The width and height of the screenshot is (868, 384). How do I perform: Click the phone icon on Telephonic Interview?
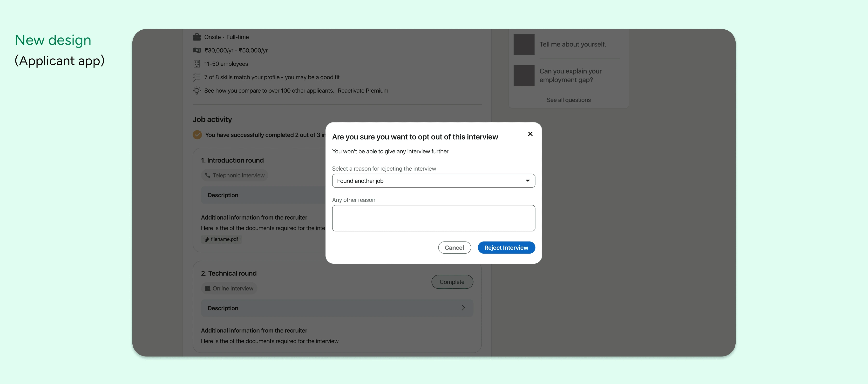(208, 175)
